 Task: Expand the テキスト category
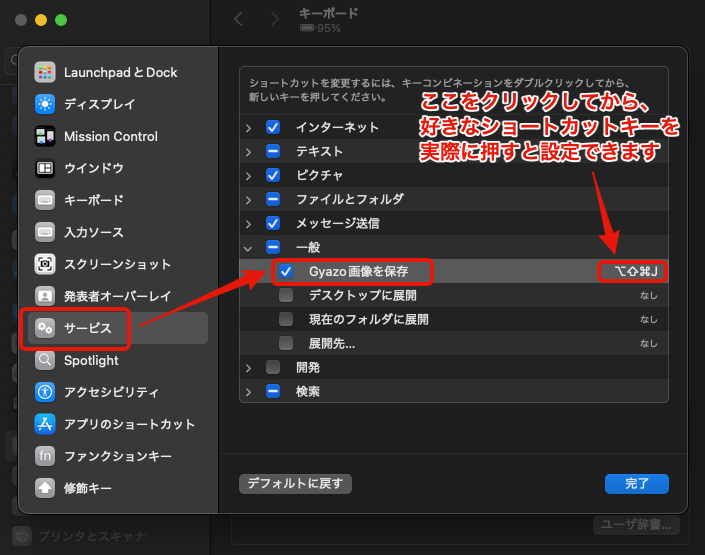[x=249, y=151]
